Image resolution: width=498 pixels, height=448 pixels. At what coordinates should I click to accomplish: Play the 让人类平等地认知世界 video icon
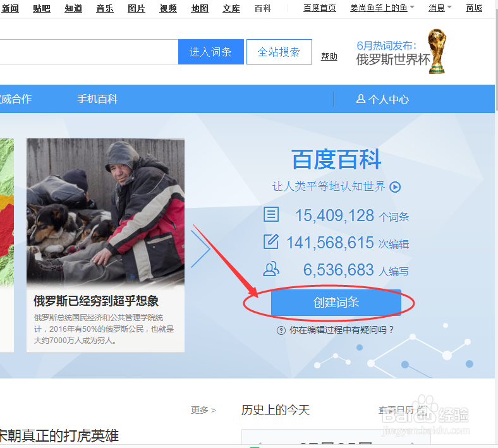point(395,187)
